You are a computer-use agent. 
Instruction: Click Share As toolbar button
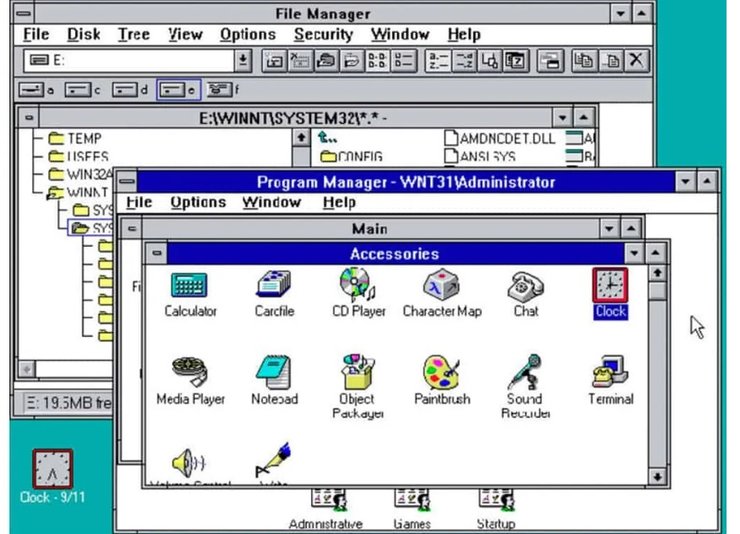coord(326,61)
